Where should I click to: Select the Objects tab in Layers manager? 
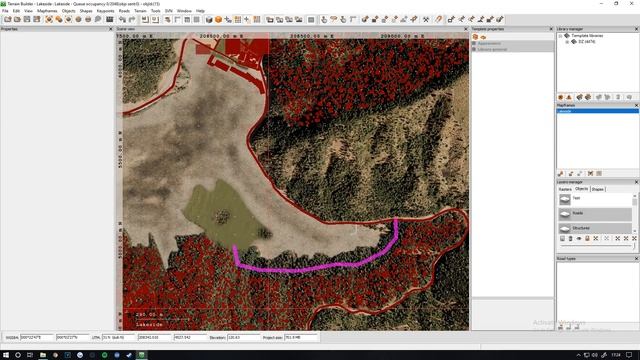coord(581,189)
